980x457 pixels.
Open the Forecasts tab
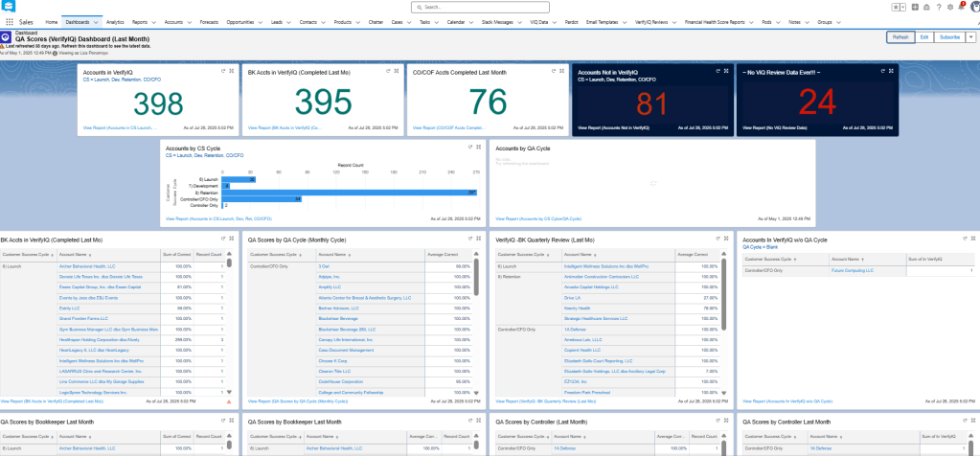(207, 20)
